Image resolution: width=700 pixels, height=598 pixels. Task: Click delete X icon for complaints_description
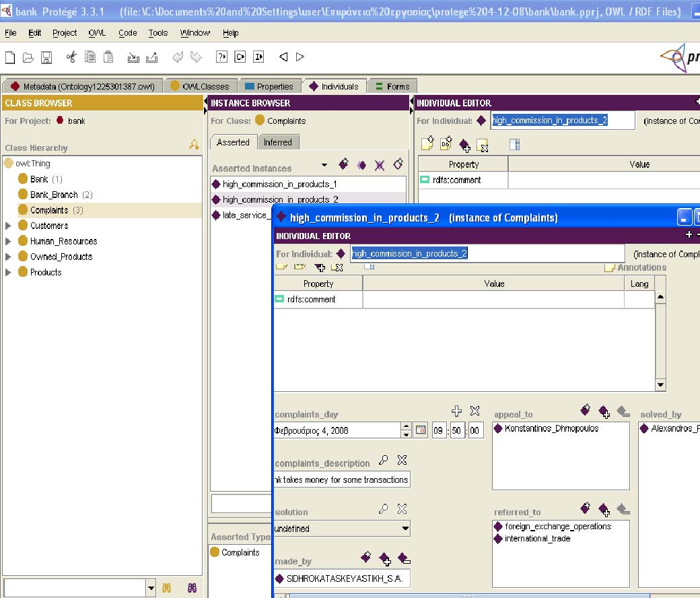[402, 460]
